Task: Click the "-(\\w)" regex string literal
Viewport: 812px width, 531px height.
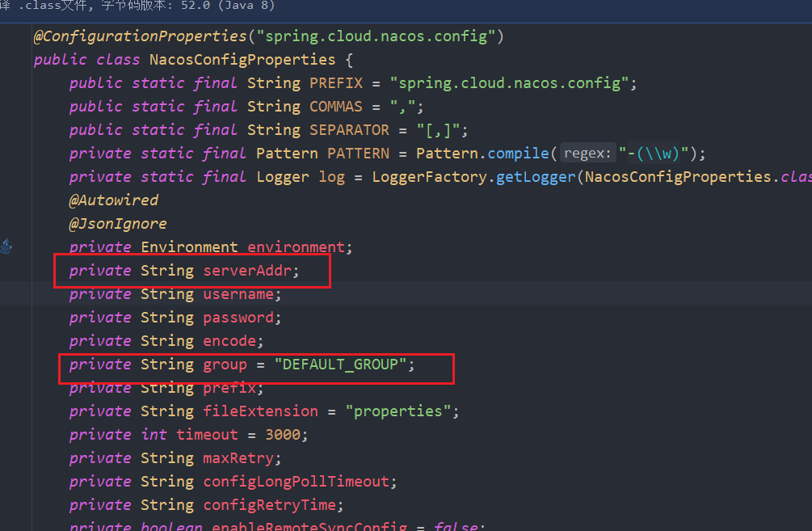Action: pos(654,154)
